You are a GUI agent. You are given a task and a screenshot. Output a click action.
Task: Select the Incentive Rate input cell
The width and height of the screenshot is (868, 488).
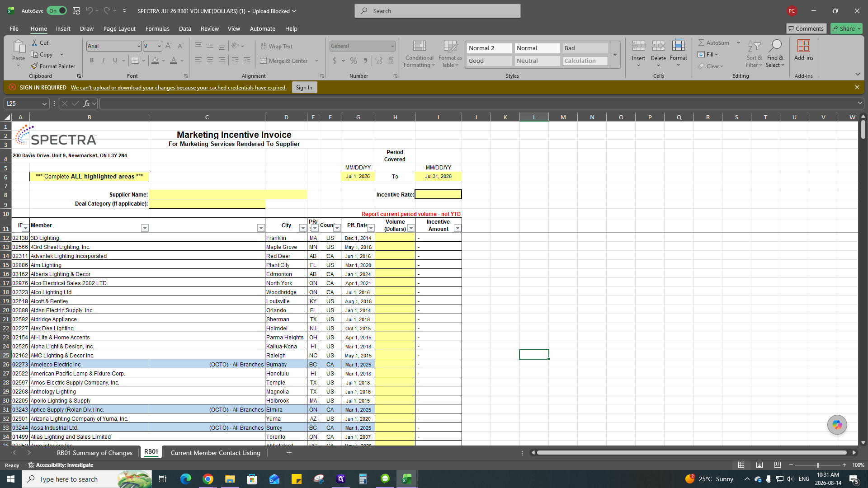438,194
